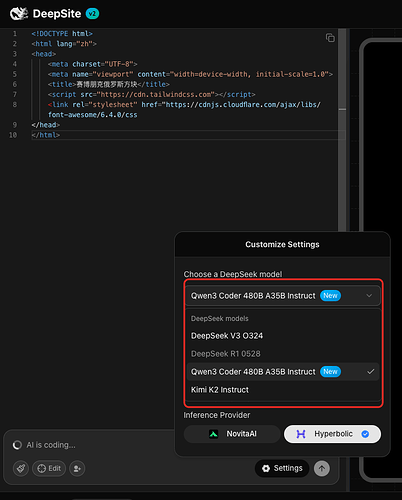Viewport: 402px width, 500px height.
Task: Select Qwen3 Coder 480B A35B Instruct option
Action: 283,372
